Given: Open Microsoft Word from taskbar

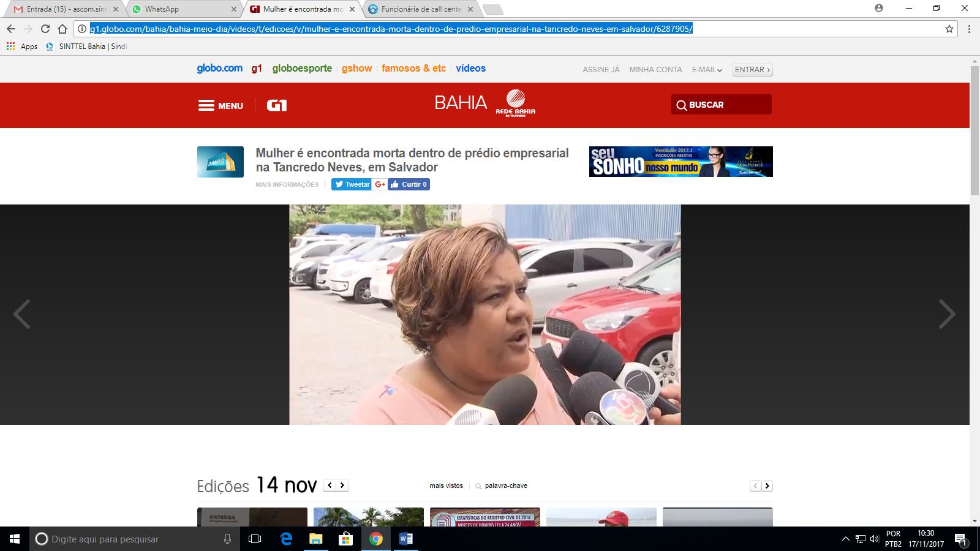Looking at the screenshot, I should [405, 539].
